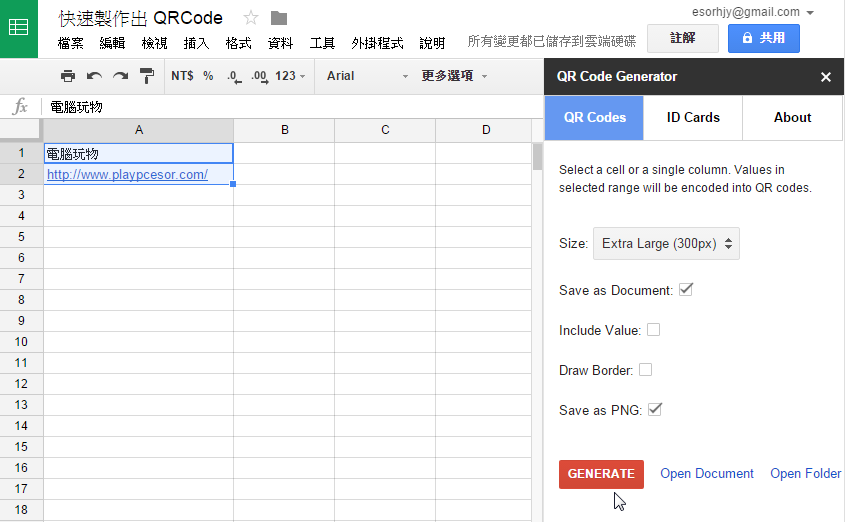This screenshot has width=845, height=522.
Task: Open the 檢視 menu
Action: click(x=154, y=43)
